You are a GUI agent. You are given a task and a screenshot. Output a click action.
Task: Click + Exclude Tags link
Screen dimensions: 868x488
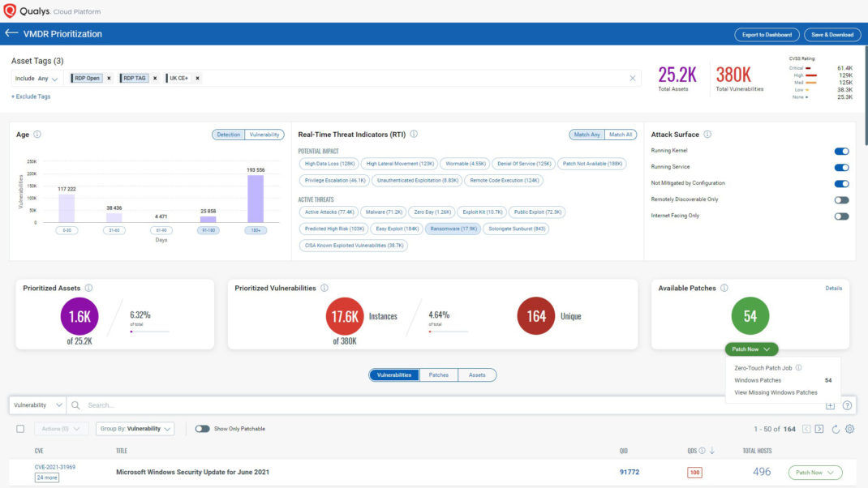(x=31, y=96)
